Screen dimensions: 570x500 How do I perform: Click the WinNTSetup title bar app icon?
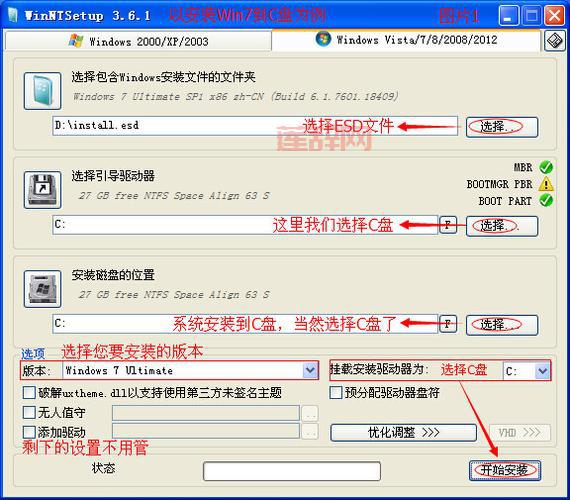(13, 15)
